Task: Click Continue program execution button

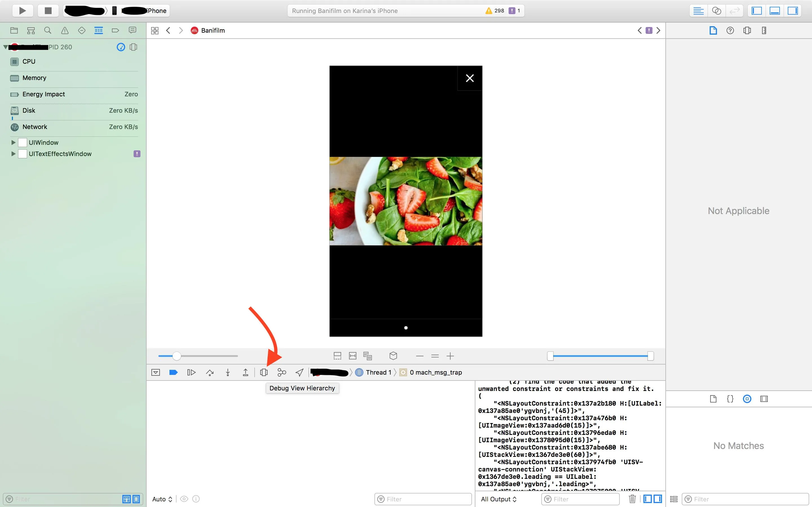Action: click(x=191, y=372)
